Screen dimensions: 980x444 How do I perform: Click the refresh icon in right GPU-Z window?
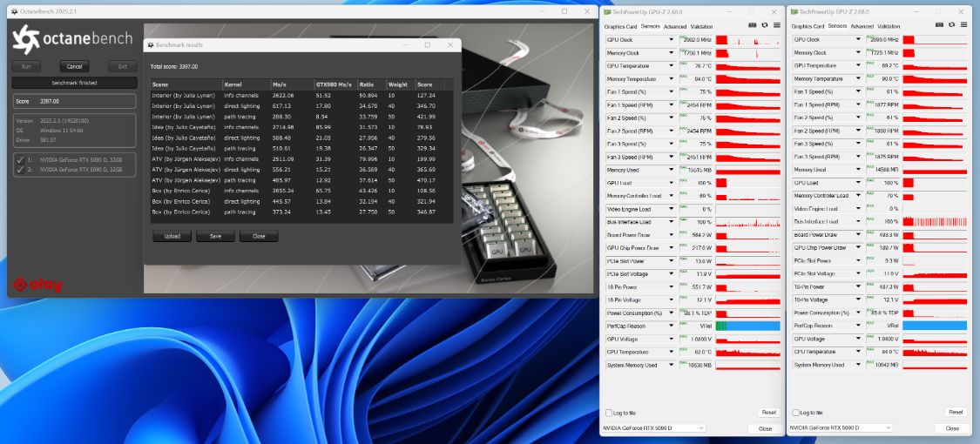[951, 26]
